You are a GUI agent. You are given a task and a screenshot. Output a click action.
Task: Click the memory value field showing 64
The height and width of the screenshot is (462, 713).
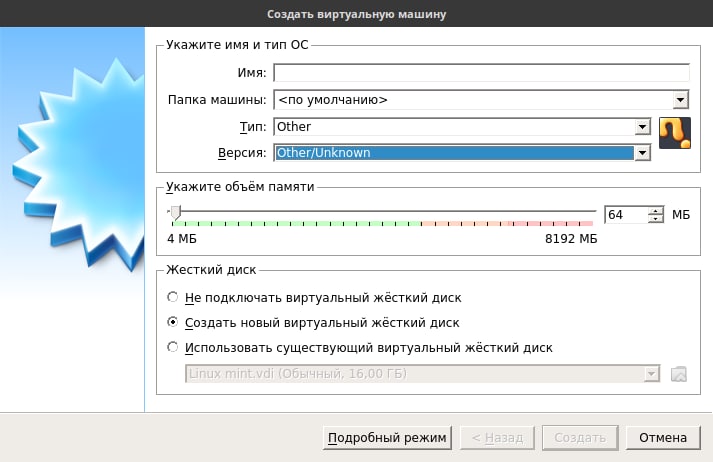(626, 215)
